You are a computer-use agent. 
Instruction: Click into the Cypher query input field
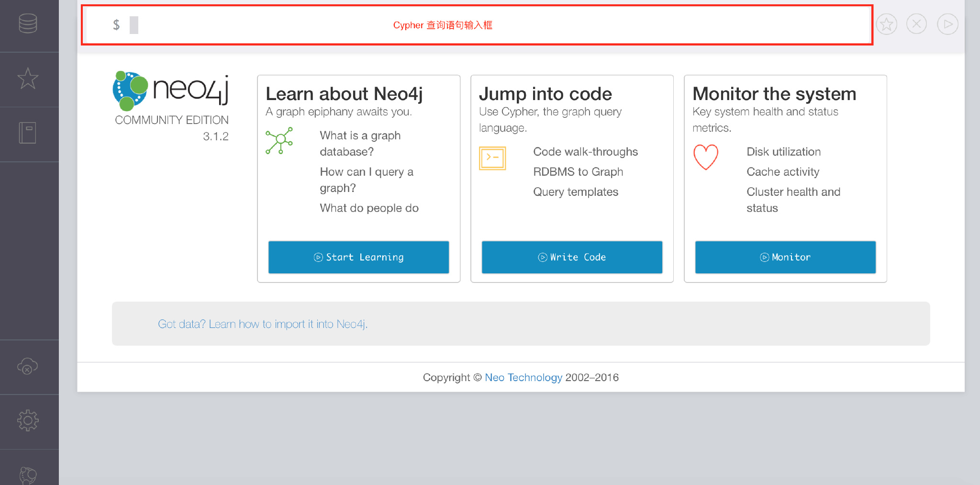coord(477,25)
